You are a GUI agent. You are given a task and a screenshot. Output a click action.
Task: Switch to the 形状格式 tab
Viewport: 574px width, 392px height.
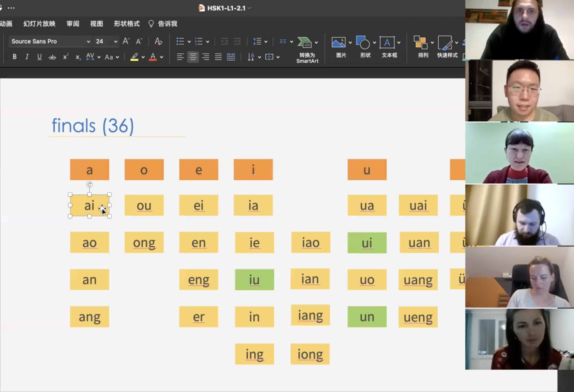point(127,24)
